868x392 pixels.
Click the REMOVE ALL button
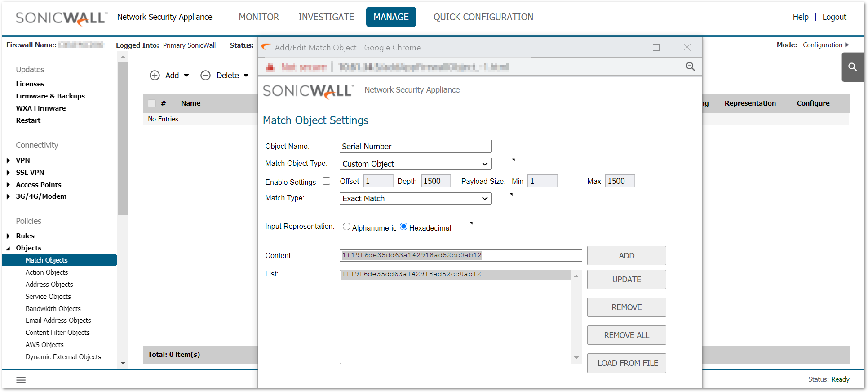click(x=626, y=335)
